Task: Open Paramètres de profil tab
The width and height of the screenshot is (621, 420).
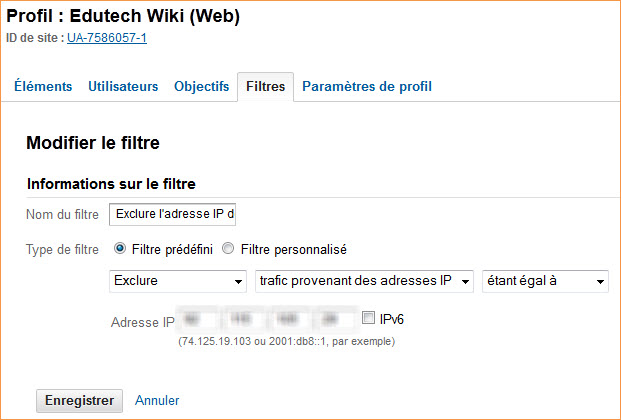Action: (367, 86)
